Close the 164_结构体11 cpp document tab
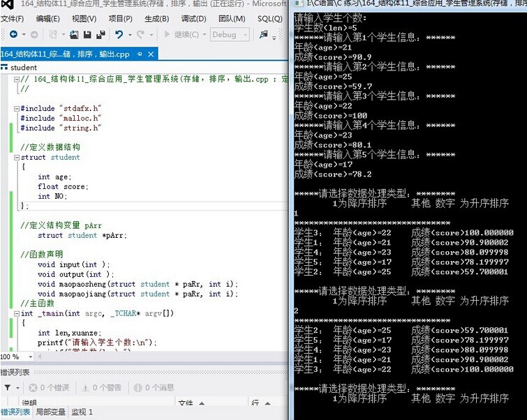The width and height of the screenshot is (527, 420). (x=151, y=54)
